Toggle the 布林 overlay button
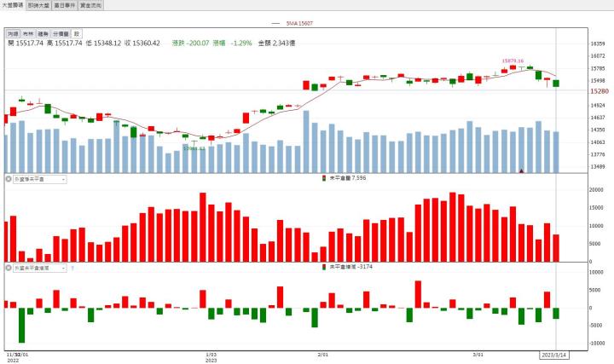 [28, 34]
